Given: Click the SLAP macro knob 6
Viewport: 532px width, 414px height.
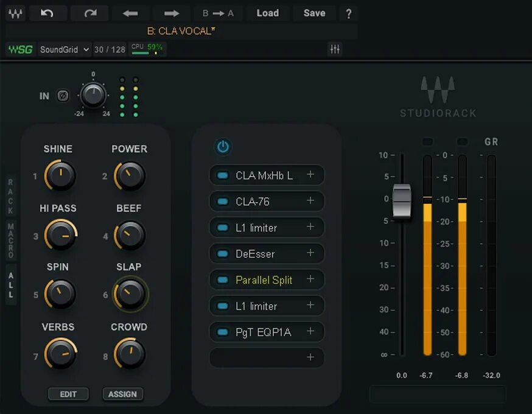Looking at the screenshot, I should click(x=130, y=294).
